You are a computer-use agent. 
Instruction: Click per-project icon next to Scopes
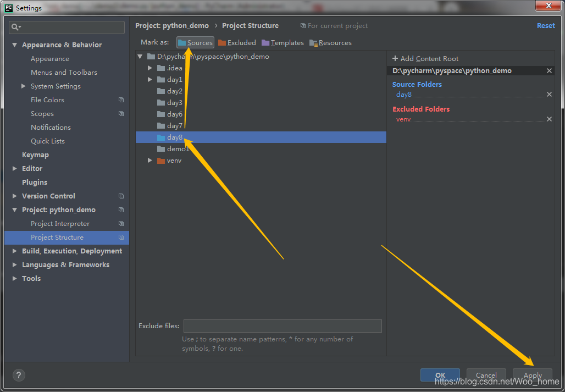pyautogui.click(x=121, y=113)
